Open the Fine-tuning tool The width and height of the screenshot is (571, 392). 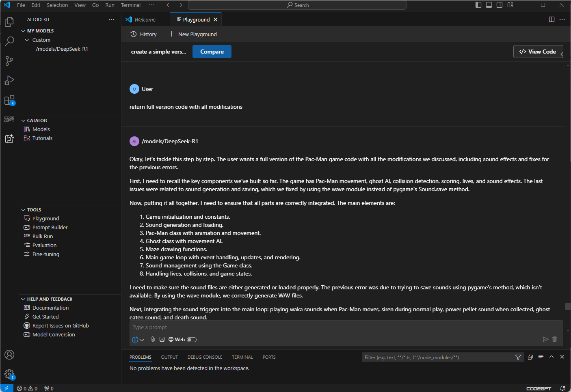[45, 254]
